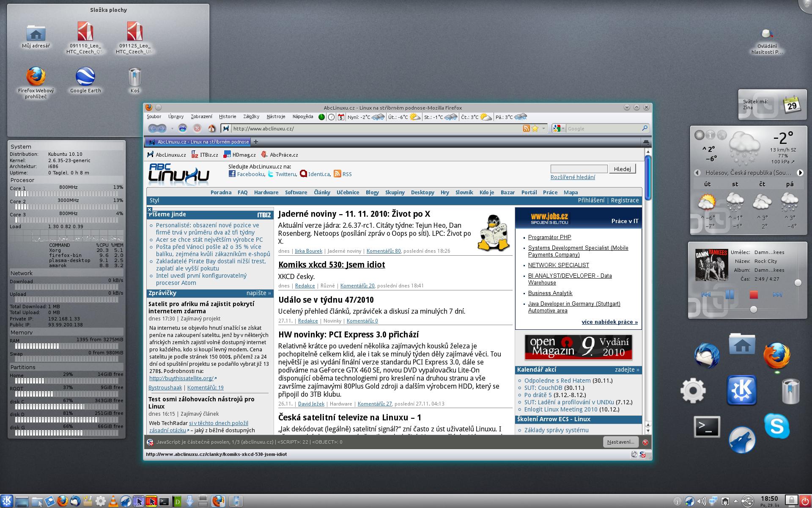Open the KDE Kickoff menu in the panel
812x508 pixels.
click(7, 501)
